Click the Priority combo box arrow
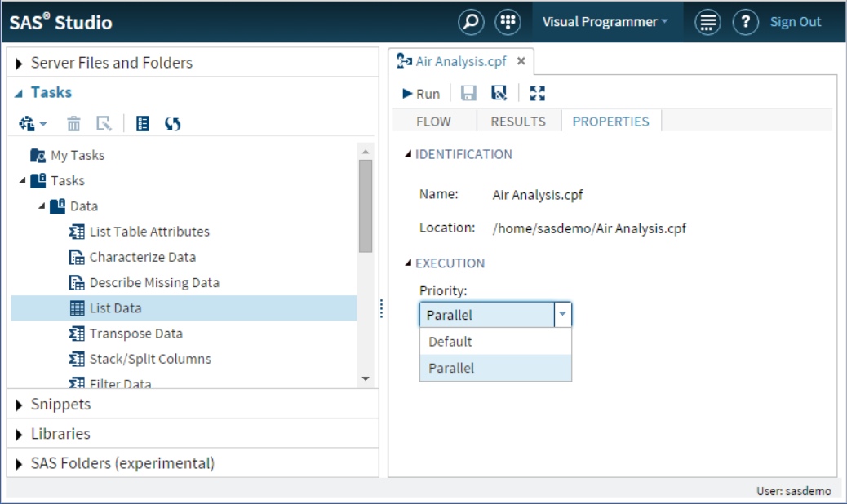This screenshot has width=847, height=504. pyautogui.click(x=562, y=315)
